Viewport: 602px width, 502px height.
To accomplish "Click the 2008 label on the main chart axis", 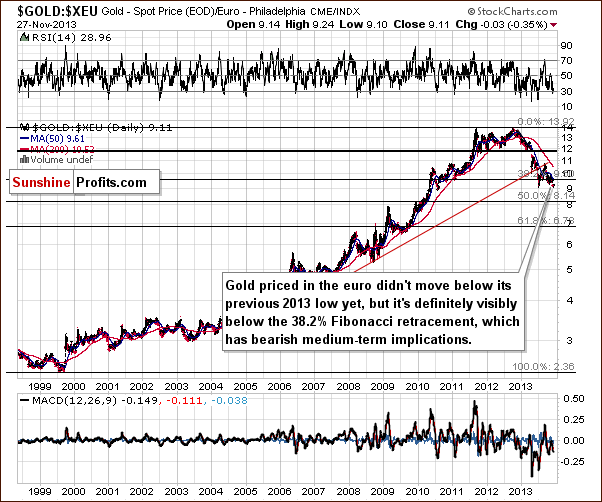I will tap(348, 386).
